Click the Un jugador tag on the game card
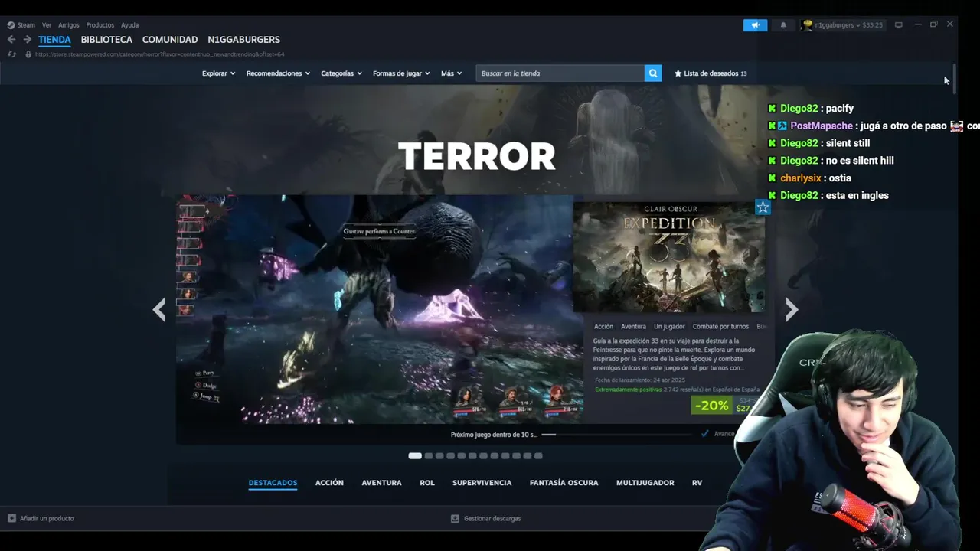This screenshot has width=980, height=551. point(669,327)
